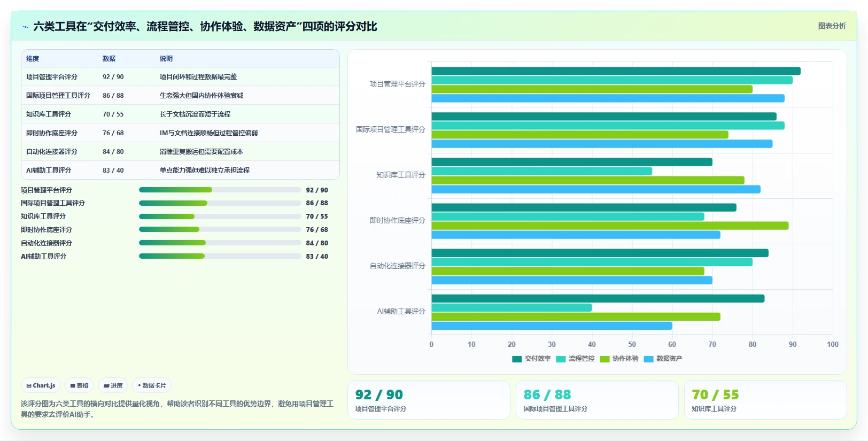Image resolution: width=868 pixels, height=441 pixels.
Task: Click table value 84 / 80
Action: pos(113,152)
